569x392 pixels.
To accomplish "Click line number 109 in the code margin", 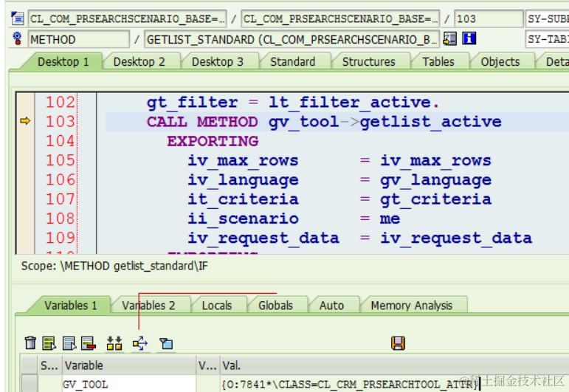I will click(x=61, y=238).
